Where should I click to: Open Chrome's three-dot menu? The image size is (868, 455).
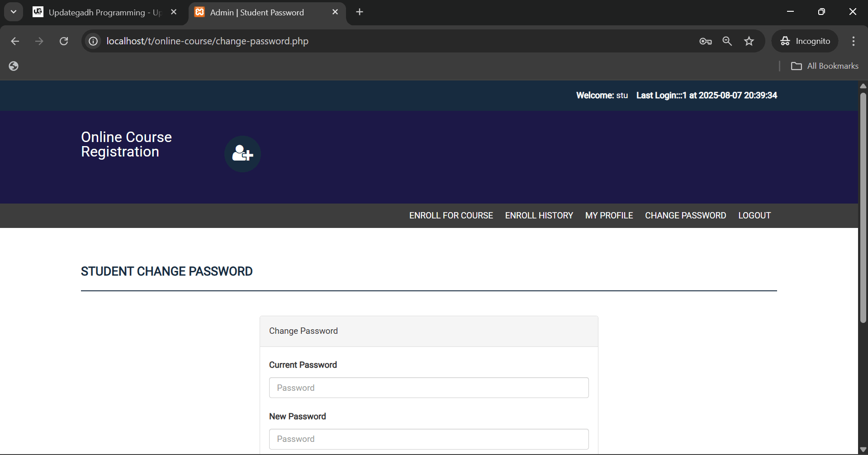[x=853, y=41]
